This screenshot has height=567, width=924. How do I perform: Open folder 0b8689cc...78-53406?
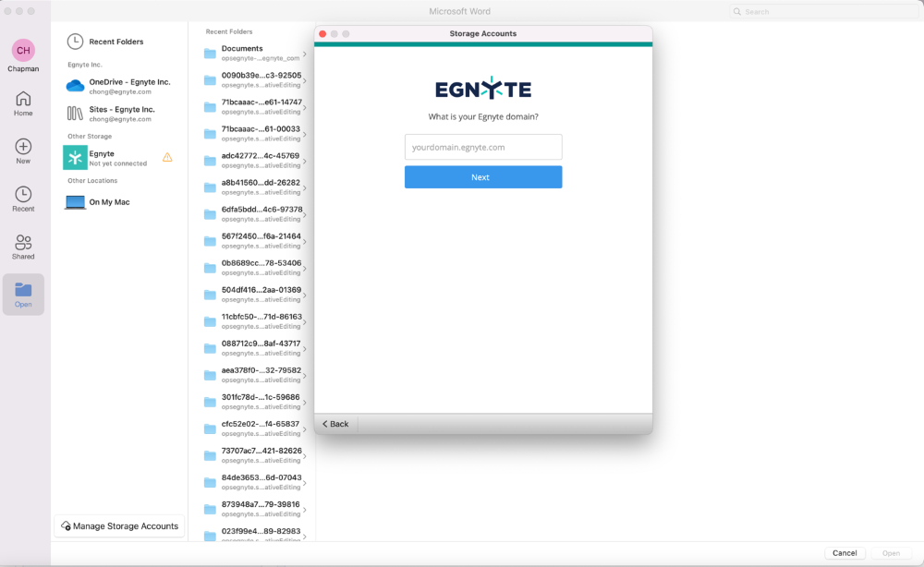click(x=255, y=267)
